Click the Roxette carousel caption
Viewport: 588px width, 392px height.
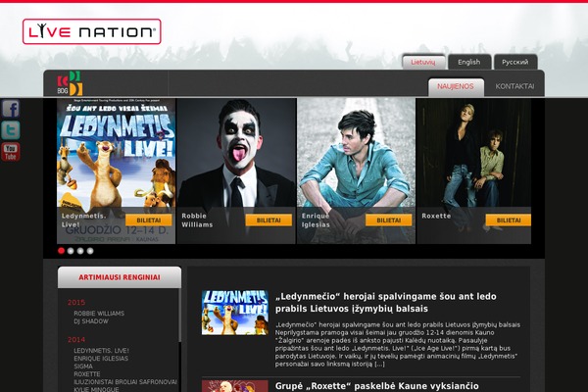(x=436, y=216)
